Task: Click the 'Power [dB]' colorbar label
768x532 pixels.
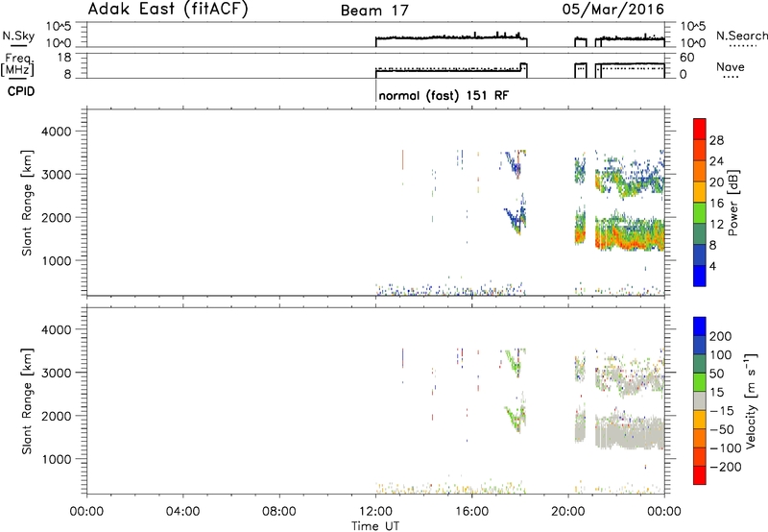Action: pyautogui.click(x=732, y=203)
